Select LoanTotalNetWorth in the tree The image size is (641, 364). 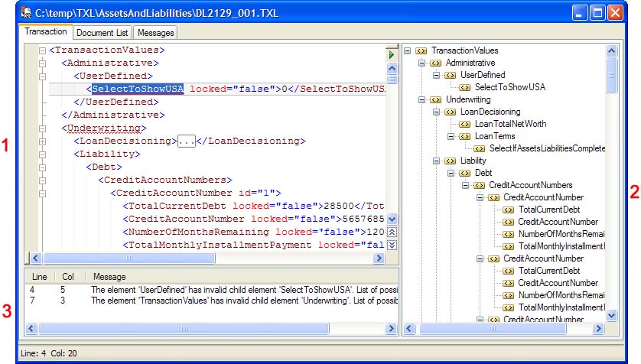tap(510, 124)
